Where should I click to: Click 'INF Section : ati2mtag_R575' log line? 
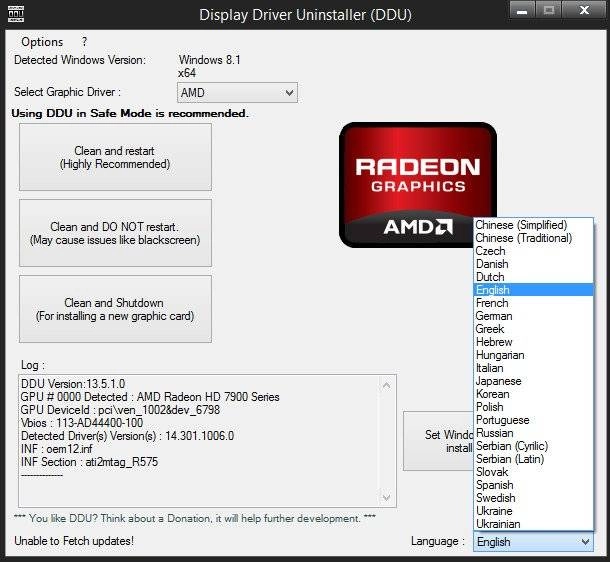pyautogui.click(x=89, y=462)
